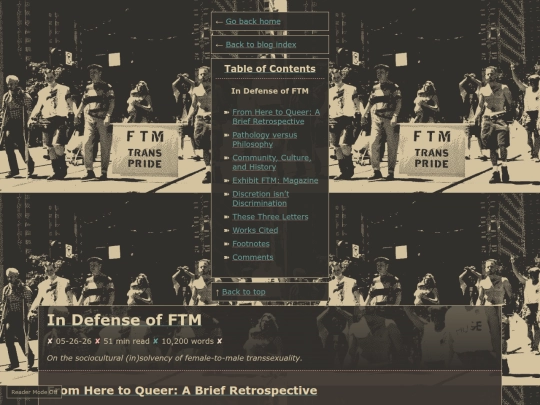Click the up-arrow icon before 'Back to top'

[x=217, y=292]
